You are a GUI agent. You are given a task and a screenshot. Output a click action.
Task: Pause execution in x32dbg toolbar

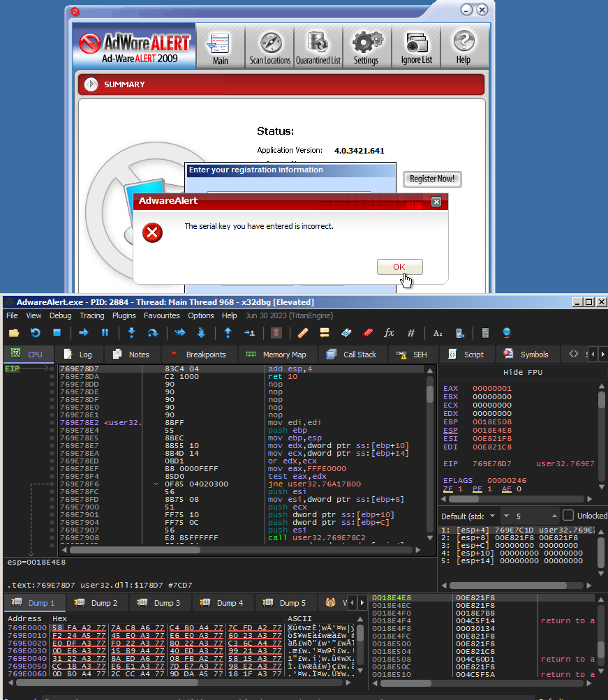tap(105, 333)
